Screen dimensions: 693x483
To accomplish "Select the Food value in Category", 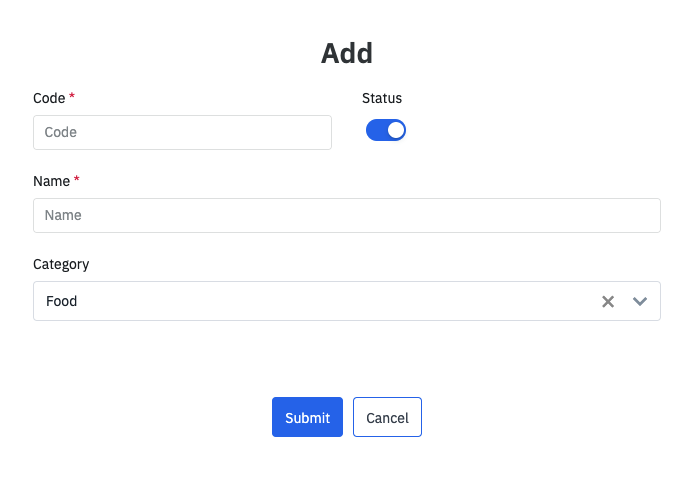I will tap(62, 301).
